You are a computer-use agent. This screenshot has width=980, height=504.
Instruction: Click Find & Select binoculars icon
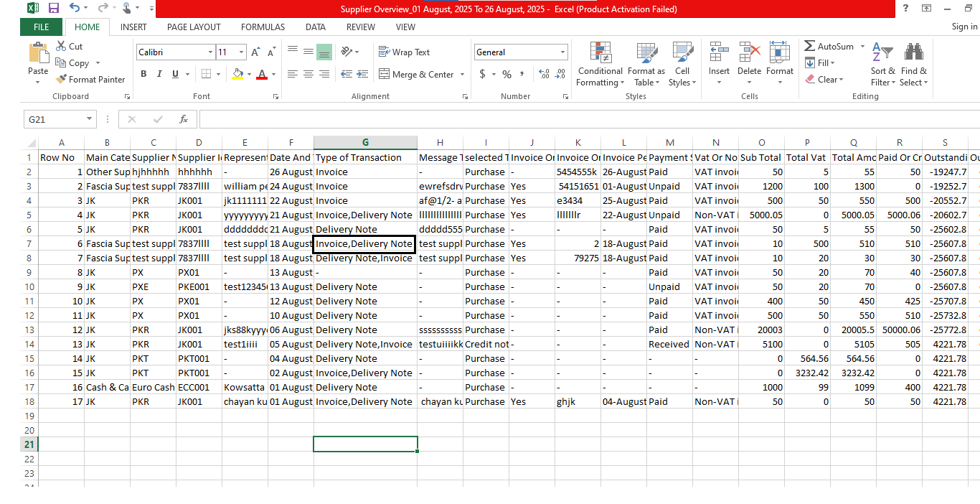tap(913, 53)
